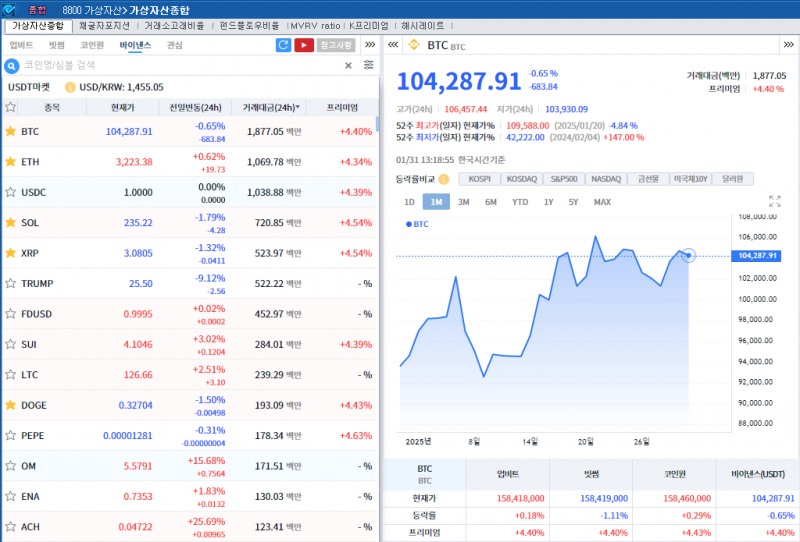Compare with 달러원 button

[733, 179]
